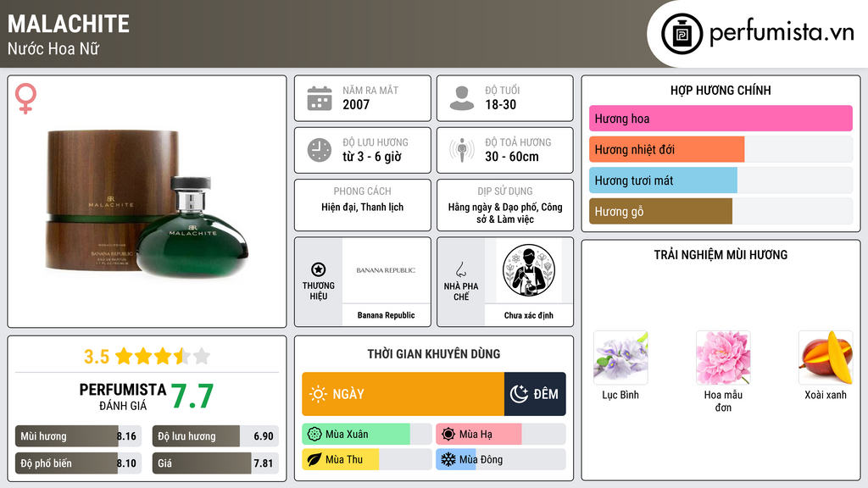Click the Phong cách section label
Viewport: 868px width, 488px height.
[x=363, y=191]
